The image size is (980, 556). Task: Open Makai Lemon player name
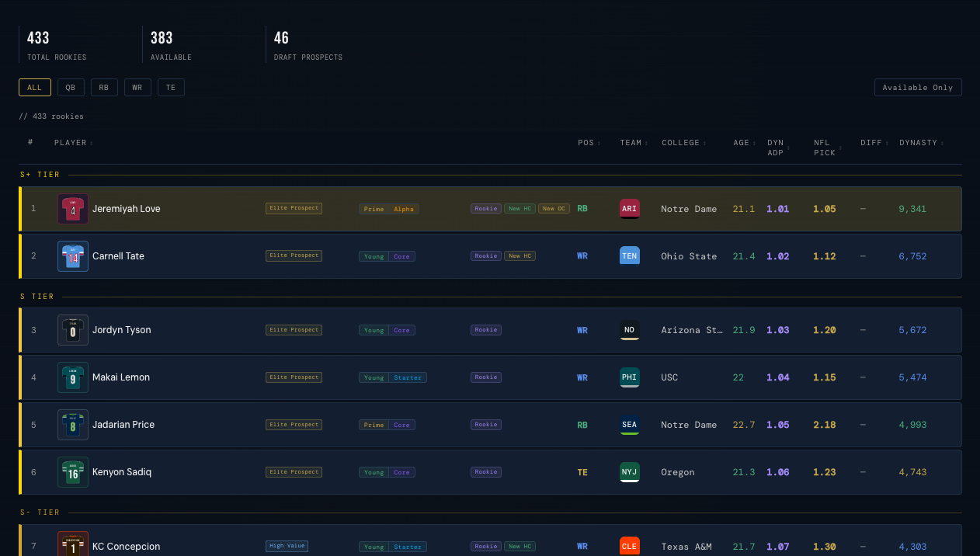pyautogui.click(x=121, y=377)
